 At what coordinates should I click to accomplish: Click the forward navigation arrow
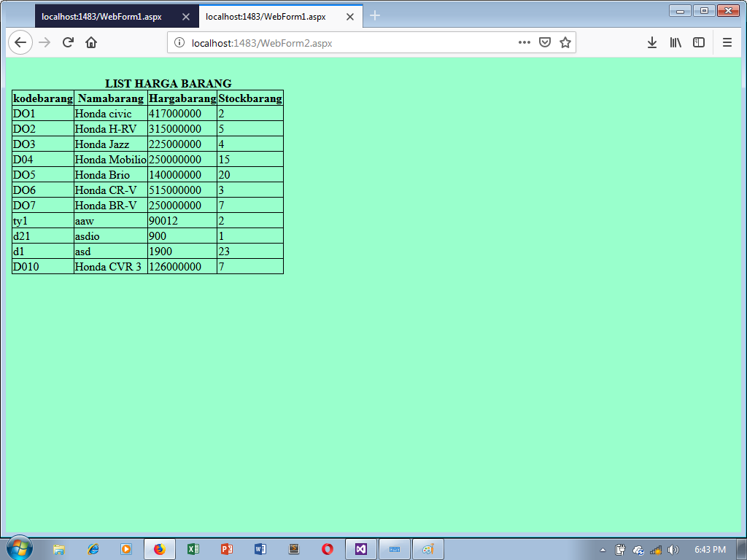[x=44, y=42]
